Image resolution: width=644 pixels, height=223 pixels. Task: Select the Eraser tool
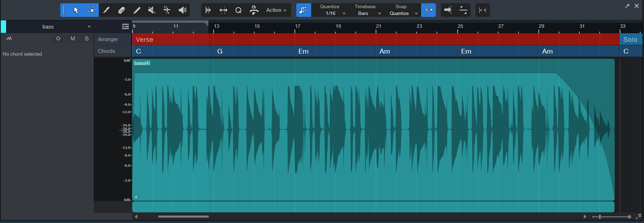point(121,10)
